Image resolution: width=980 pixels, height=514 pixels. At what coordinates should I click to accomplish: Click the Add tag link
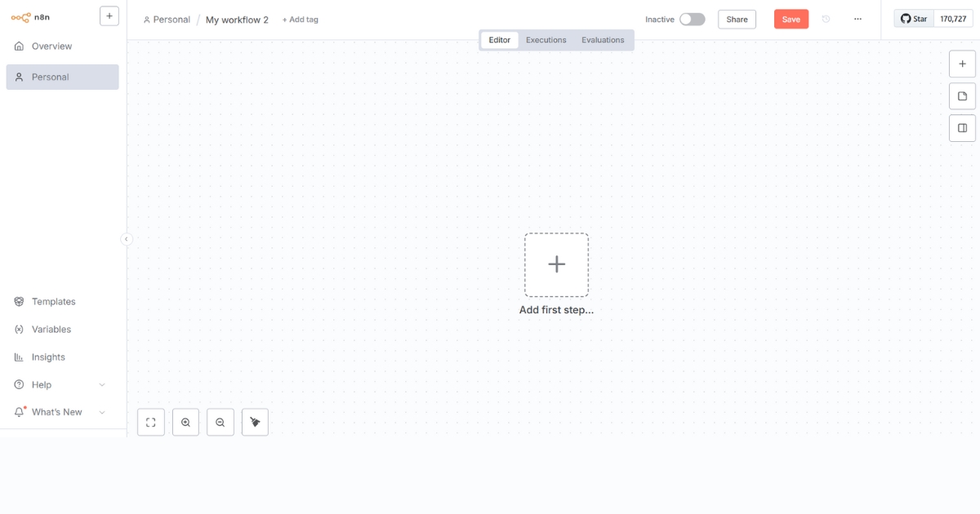click(x=300, y=20)
